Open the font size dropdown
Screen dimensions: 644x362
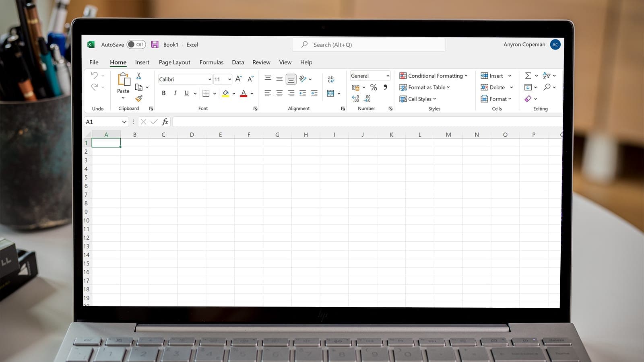pyautogui.click(x=229, y=79)
